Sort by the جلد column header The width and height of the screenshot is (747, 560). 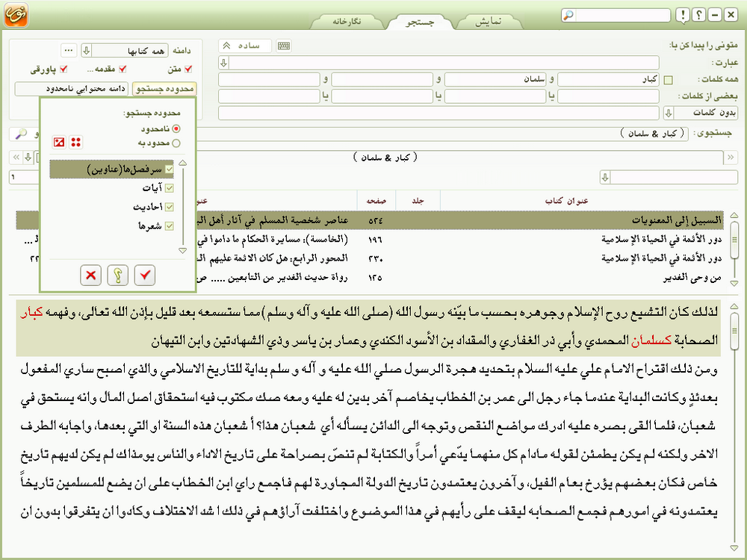418,201
